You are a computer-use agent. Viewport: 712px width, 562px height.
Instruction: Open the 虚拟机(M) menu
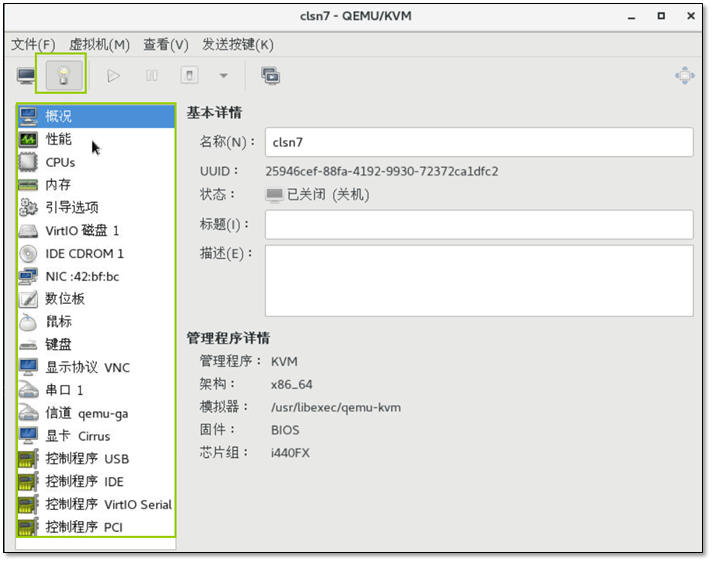(99, 44)
